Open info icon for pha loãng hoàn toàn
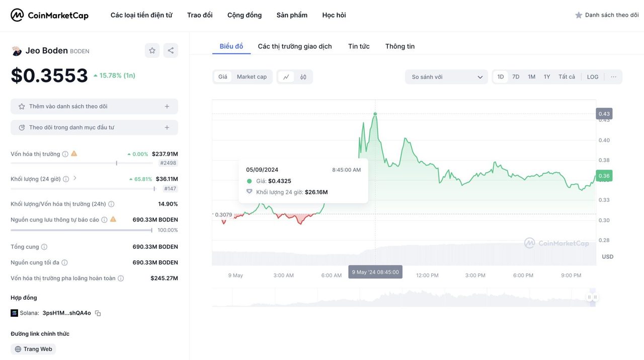 point(121,278)
